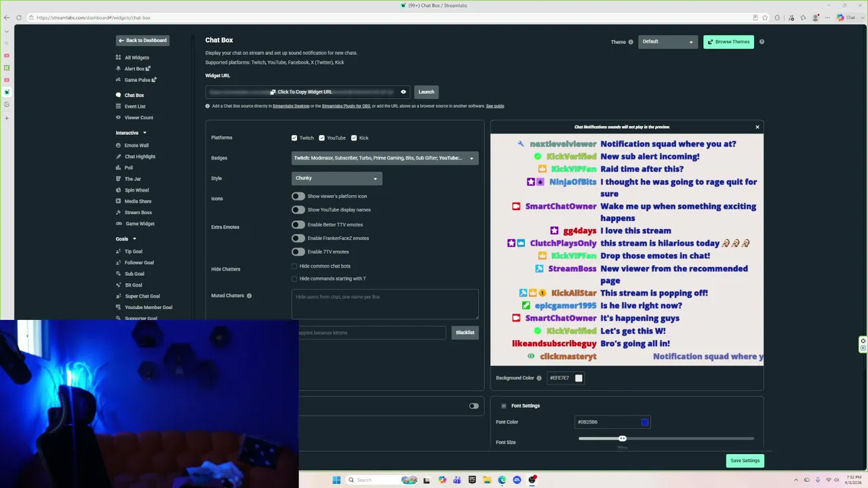Screen dimensions: 868x488
Task: Open the Theme dropdown
Action: pos(668,42)
